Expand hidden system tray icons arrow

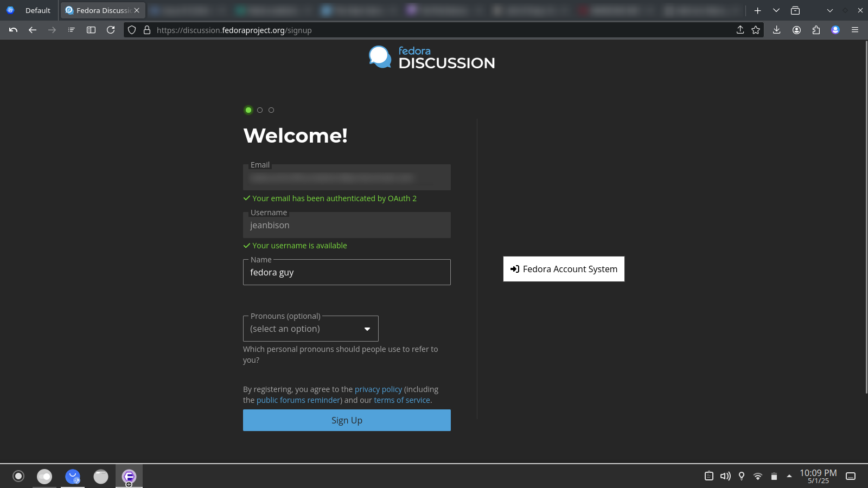point(789,476)
